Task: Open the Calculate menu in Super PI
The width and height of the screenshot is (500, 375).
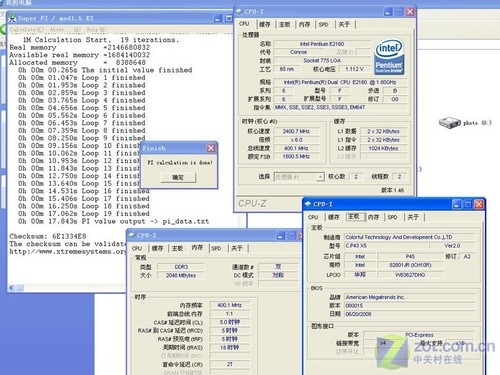Action: (27, 30)
